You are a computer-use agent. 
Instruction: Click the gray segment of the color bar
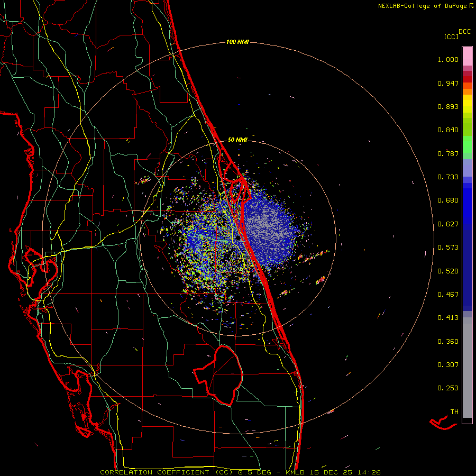pyautogui.click(x=467, y=368)
